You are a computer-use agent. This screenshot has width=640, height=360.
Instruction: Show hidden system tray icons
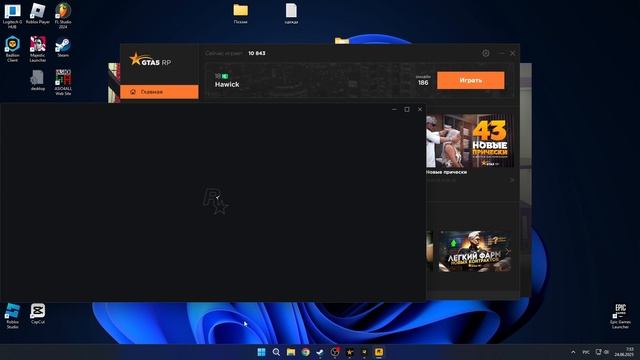(573, 352)
